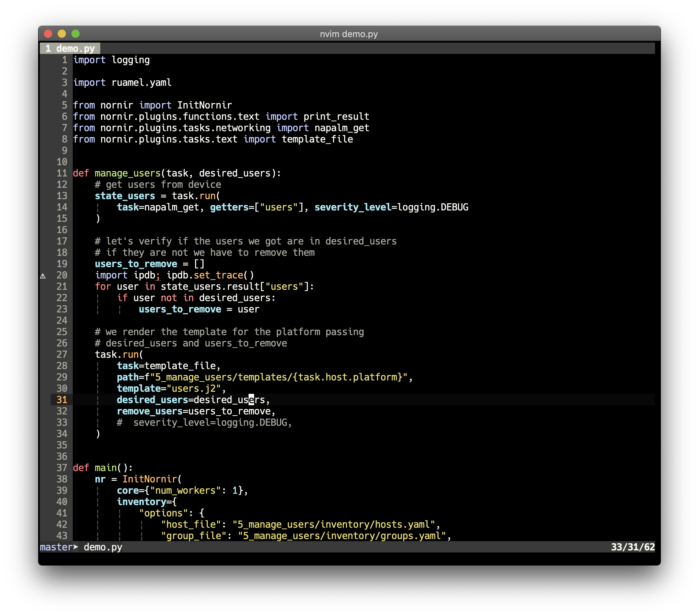Click commented severity_level on line 33

point(205,423)
